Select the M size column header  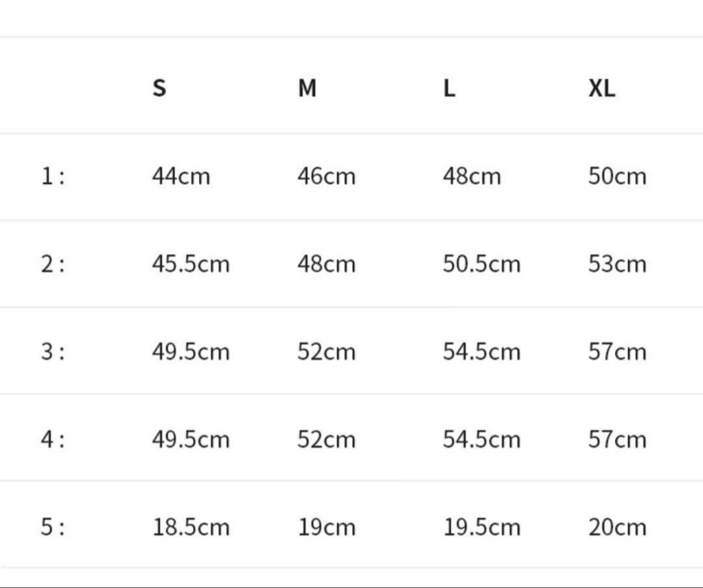(x=307, y=88)
